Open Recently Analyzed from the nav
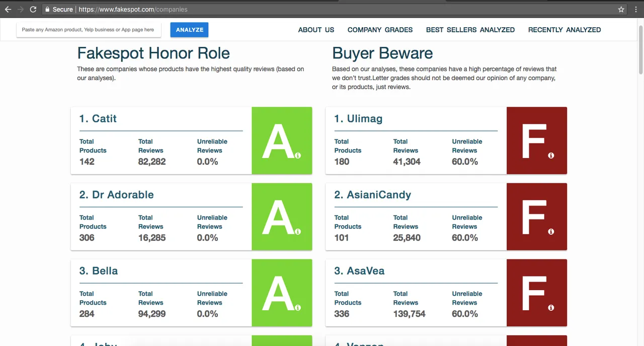 [x=565, y=30]
